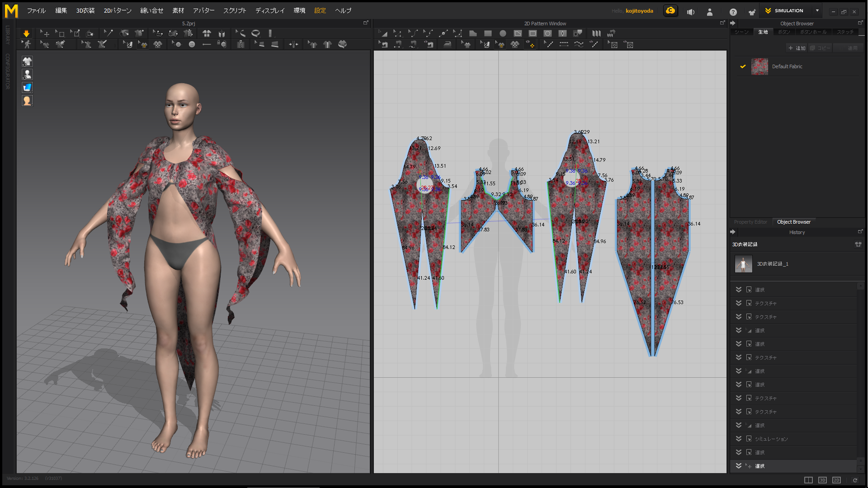
Task: Click the 追加 add fabric button
Action: pyautogui.click(x=797, y=48)
